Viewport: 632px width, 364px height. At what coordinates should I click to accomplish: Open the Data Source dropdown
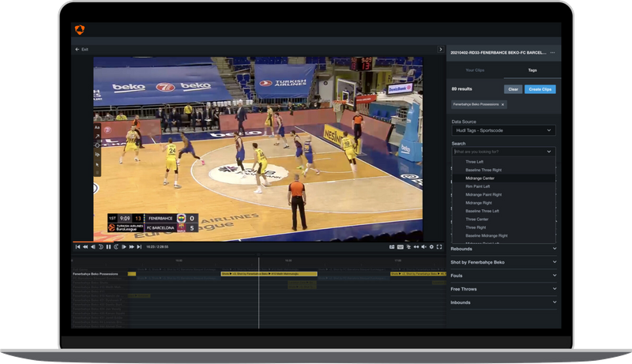pos(503,130)
